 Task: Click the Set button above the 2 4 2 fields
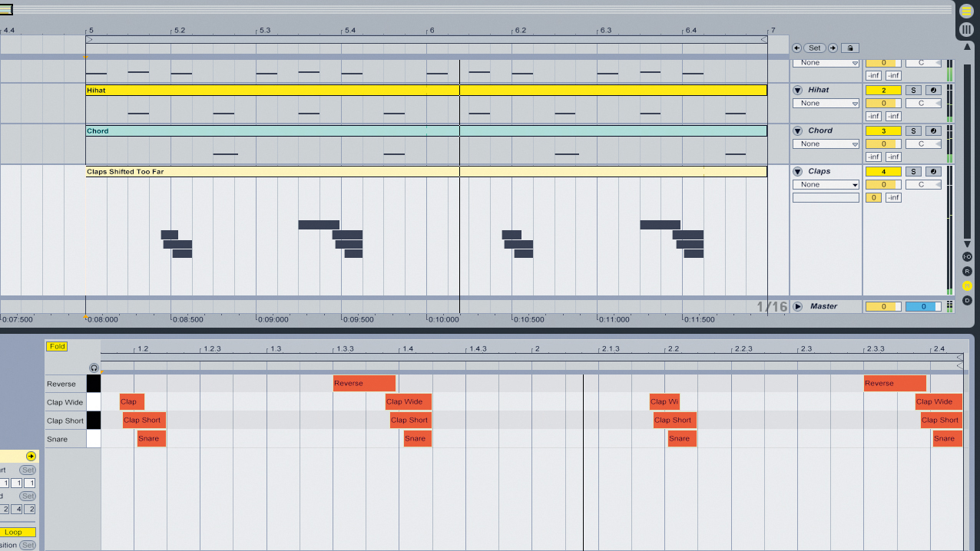(x=28, y=496)
